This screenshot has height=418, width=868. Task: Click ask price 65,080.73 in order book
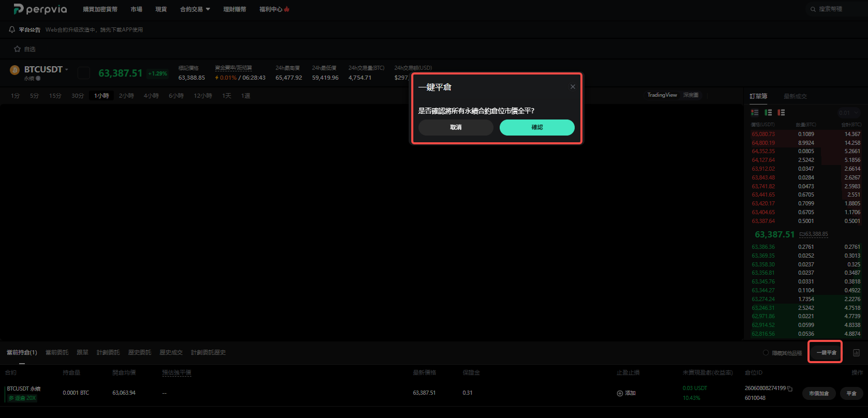(763, 134)
